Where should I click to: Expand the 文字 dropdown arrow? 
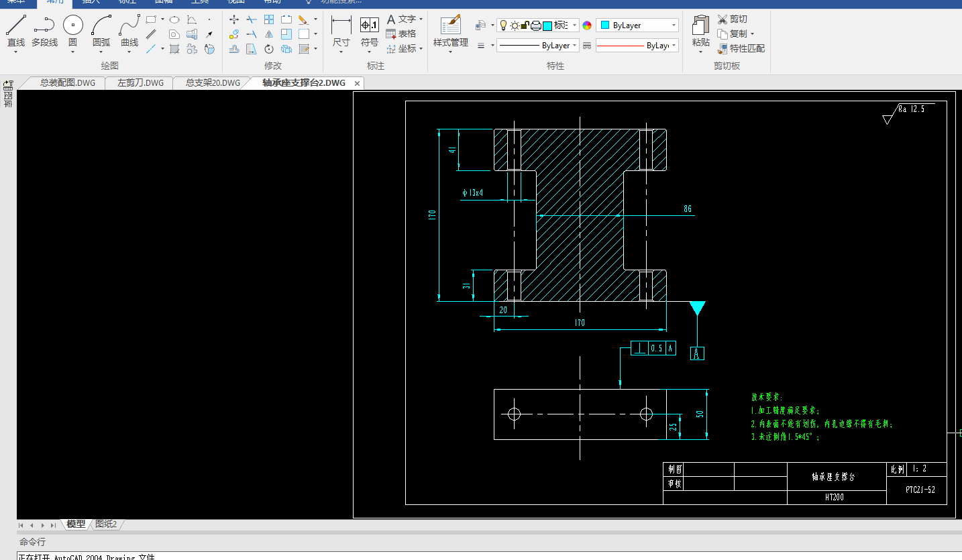pos(421,19)
